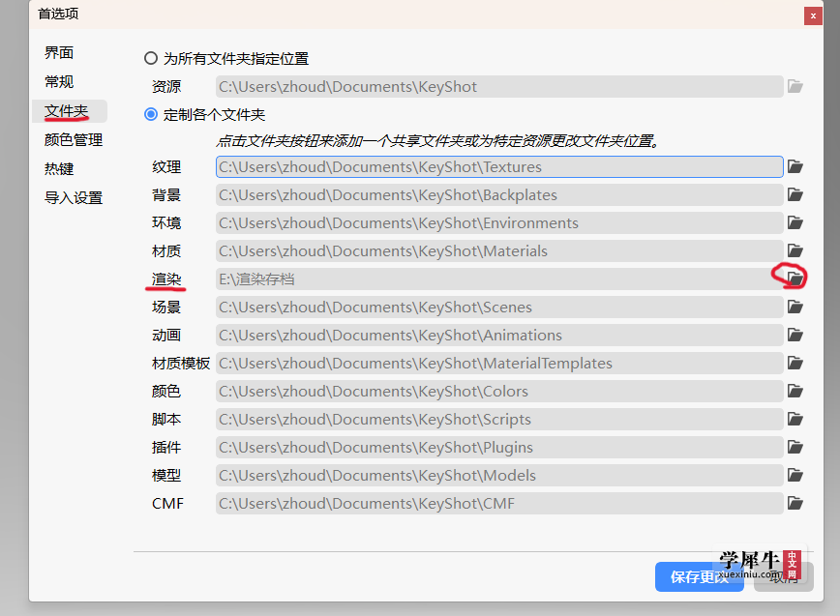Click the browse folder icon for 资源

795,86
